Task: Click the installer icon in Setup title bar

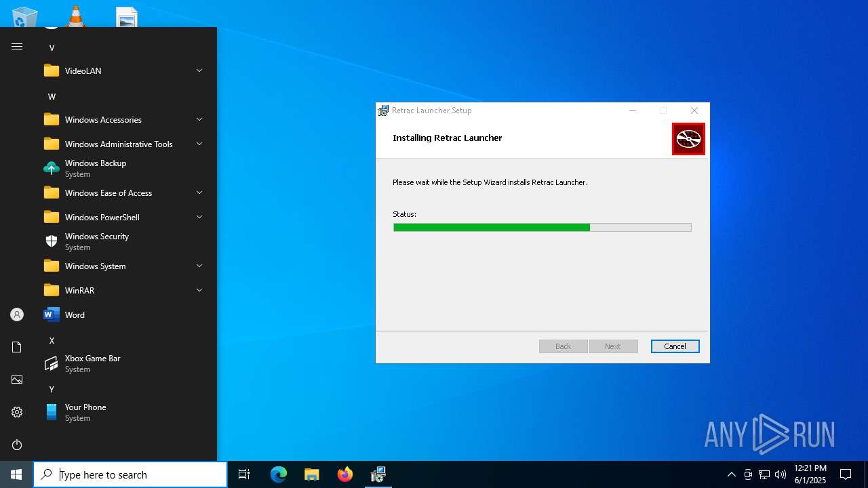Action: click(384, 110)
